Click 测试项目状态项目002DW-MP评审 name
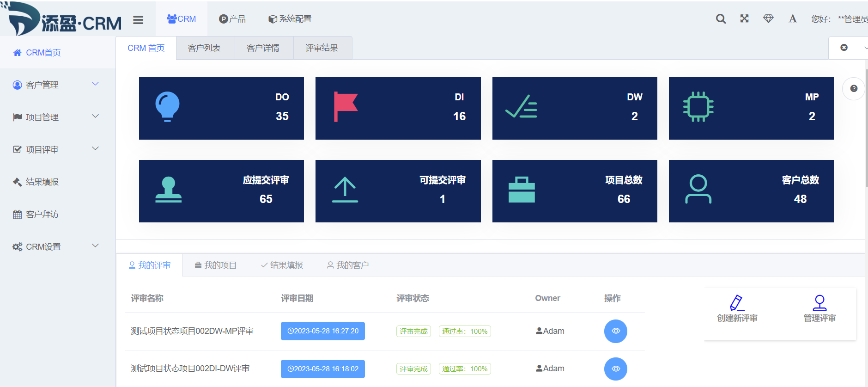Viewport: 868px width, 387px height. click(x=192, y=331)
